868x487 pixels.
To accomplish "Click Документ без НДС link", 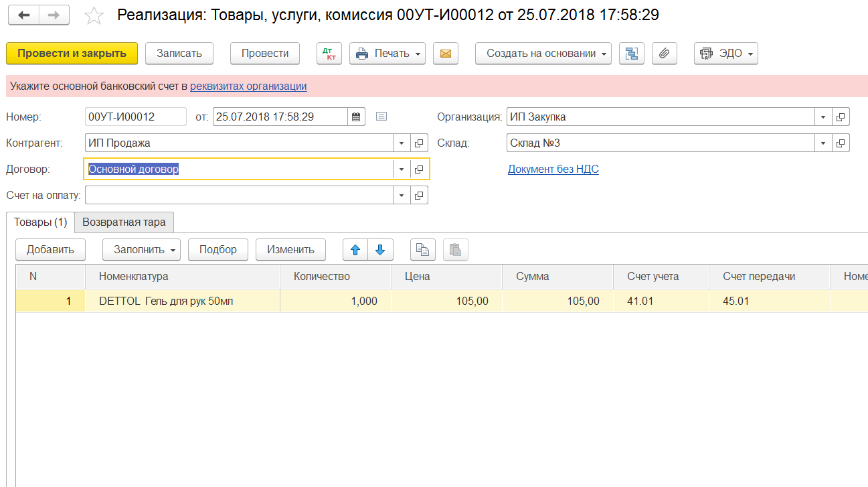I will coord(553,169).
